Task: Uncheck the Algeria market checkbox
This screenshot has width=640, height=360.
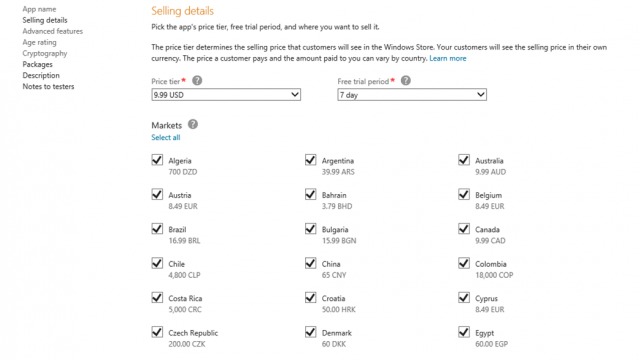Action: [x=157, y=160]
